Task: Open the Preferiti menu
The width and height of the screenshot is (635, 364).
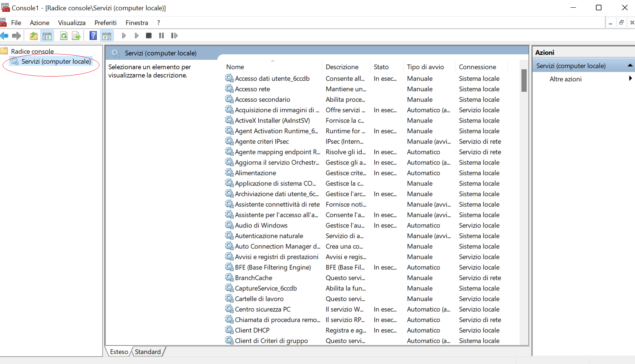Action: click(x=105, y=23)
